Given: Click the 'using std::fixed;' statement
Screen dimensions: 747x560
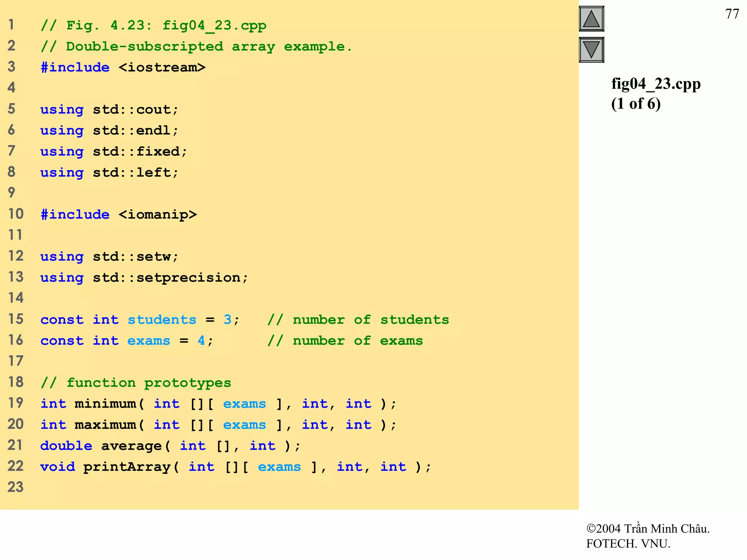Looking at the screenshot, I should (x=114, y=151).
